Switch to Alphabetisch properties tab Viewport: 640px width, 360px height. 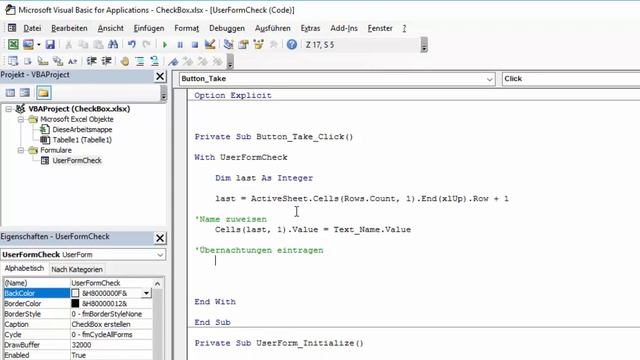click(24, 269)
